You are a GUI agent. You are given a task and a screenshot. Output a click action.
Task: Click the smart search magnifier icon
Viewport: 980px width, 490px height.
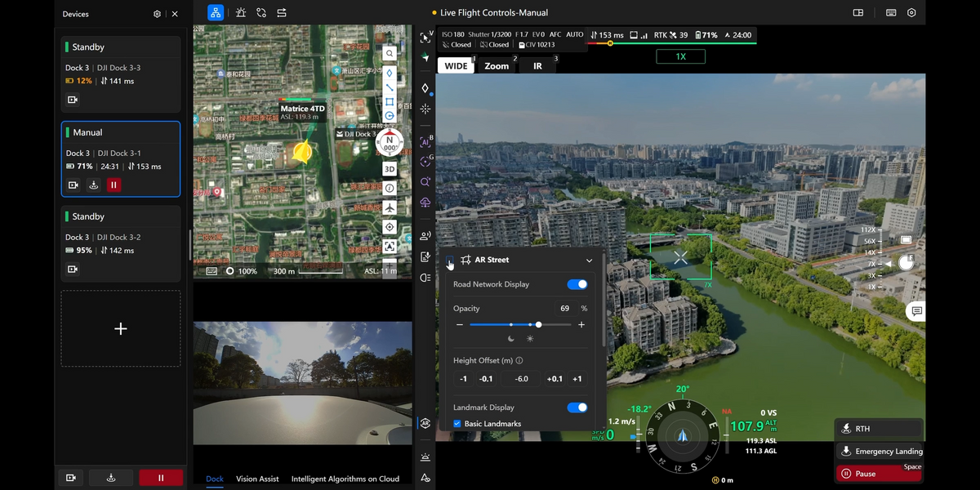point(425,182)
